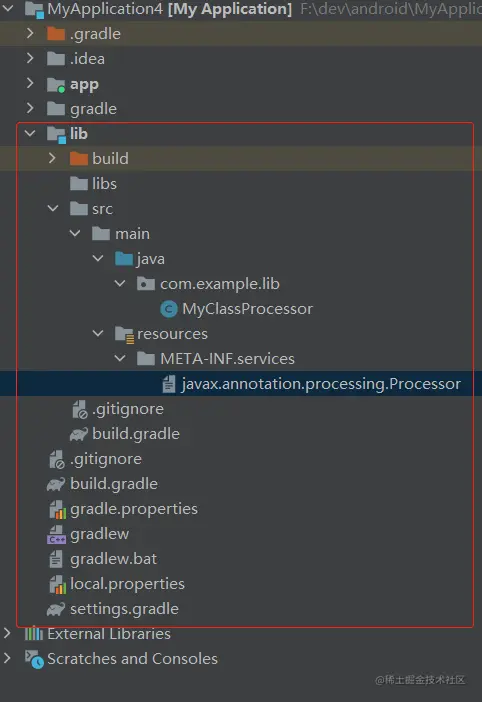Click the main folder icon
Screen dimensions: 482x702
[x=101, y=234]
